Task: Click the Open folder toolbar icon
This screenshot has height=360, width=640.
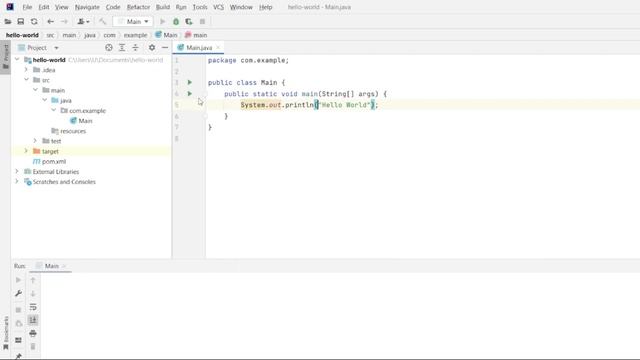Action: point(8,22)
